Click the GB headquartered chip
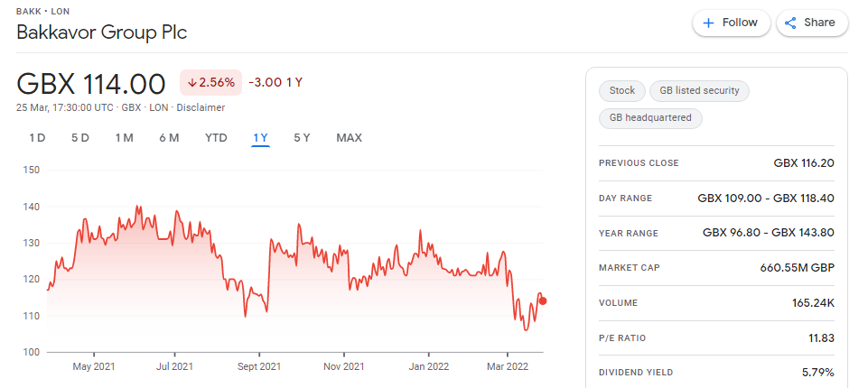The image size is (868, 388). coord(650,117)
